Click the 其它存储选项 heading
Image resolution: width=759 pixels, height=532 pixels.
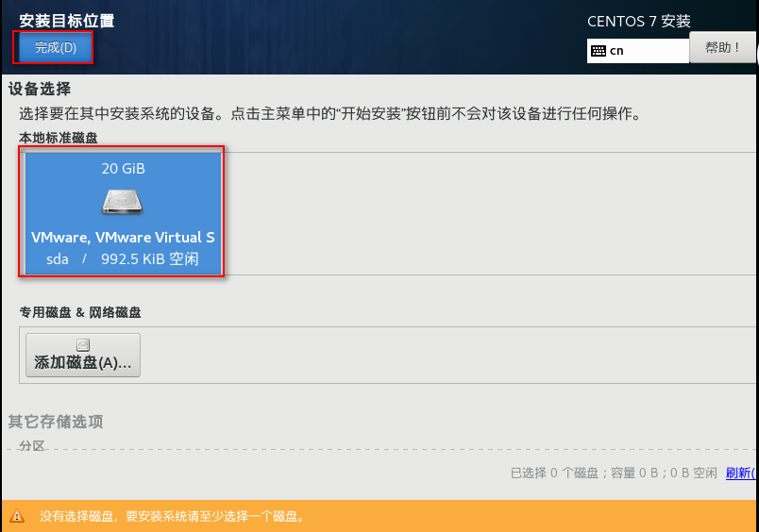pyautogui.click(x=55, y=422)
